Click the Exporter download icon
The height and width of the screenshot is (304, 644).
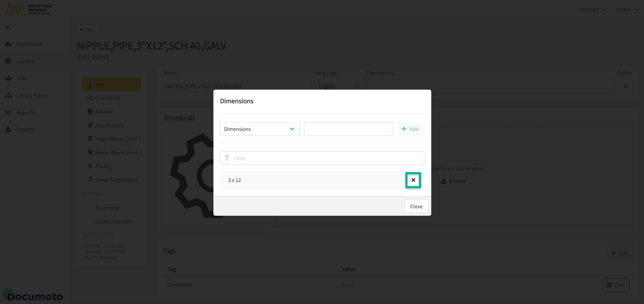click(x=9, y=130)
